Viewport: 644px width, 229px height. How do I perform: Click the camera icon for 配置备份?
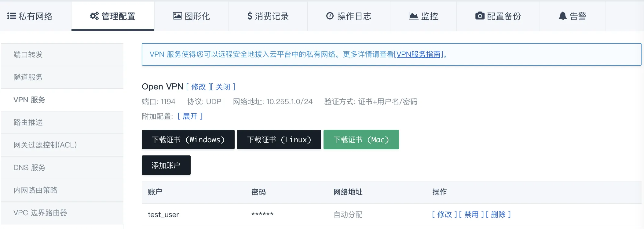[480, 16]
